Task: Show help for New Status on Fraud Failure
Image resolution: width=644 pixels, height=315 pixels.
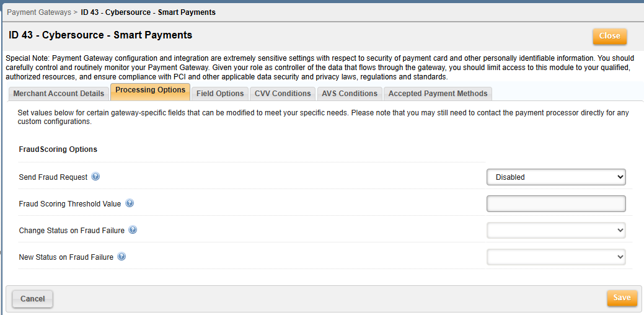Action: click(x=121, y=257)
